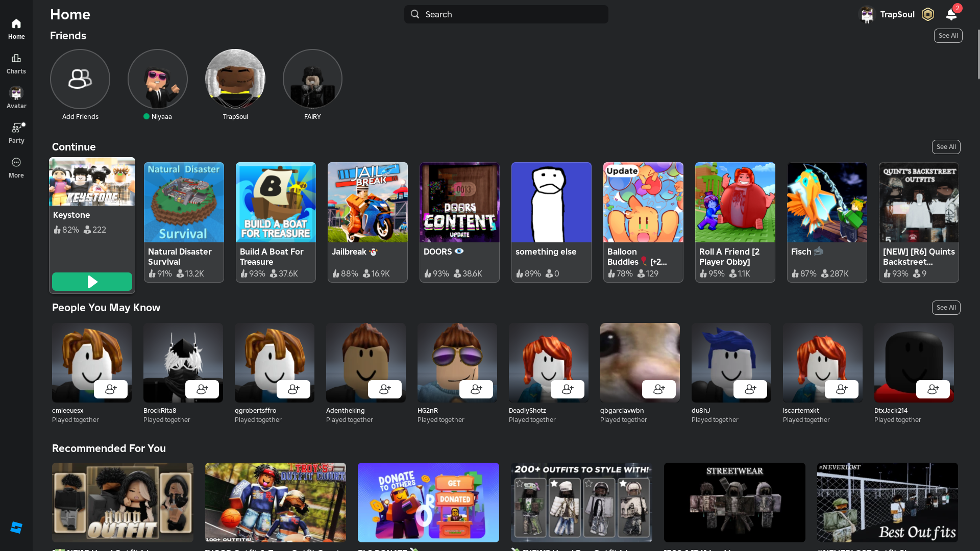Open Hood Outfit recommended game
Viewport: 980px width, 551px height.
pos(122,503)
